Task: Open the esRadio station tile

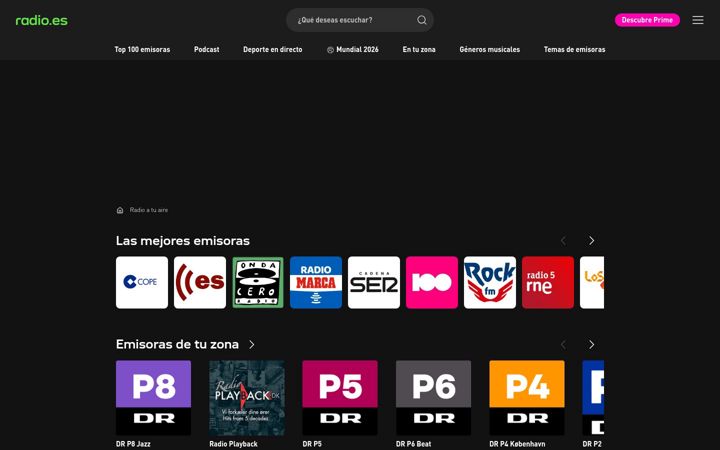Action: 200,282
